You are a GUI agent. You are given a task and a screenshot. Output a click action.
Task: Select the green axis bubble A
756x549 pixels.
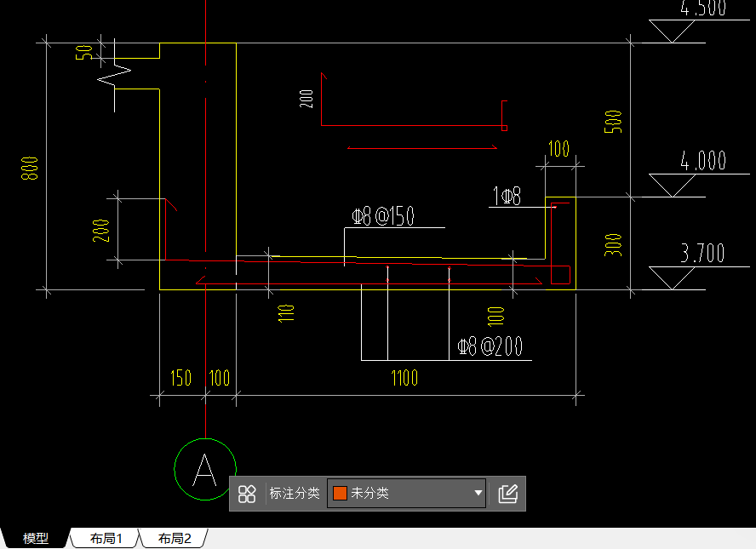[205, 469]
